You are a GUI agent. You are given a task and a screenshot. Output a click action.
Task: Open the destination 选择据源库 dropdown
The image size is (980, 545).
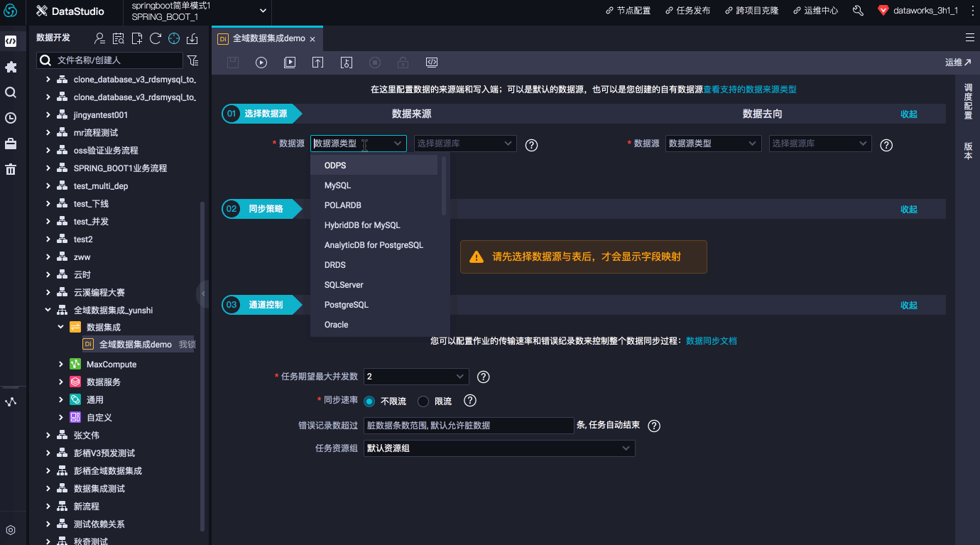click(x=820, y=144)
